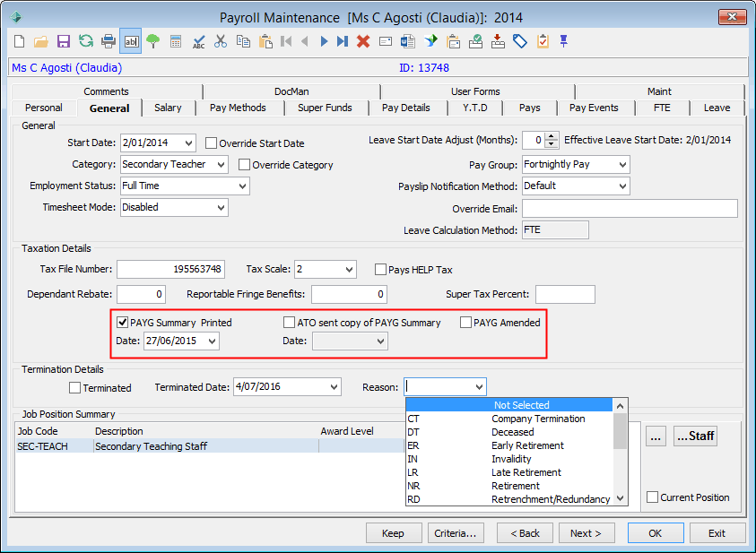
Task: Check ATO sent copy of PAYG Summary
Action: pyautogui.click(x=290, y=323)
